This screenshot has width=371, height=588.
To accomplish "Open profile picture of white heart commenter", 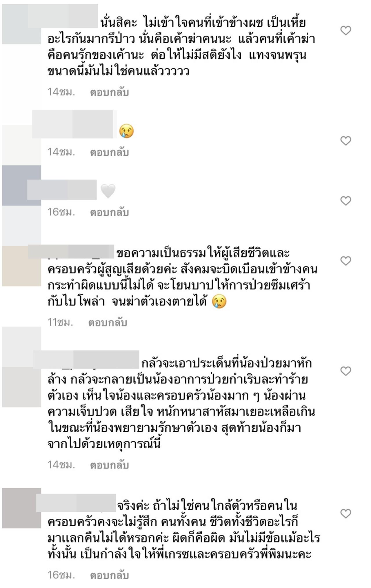I will coord(21,186).
